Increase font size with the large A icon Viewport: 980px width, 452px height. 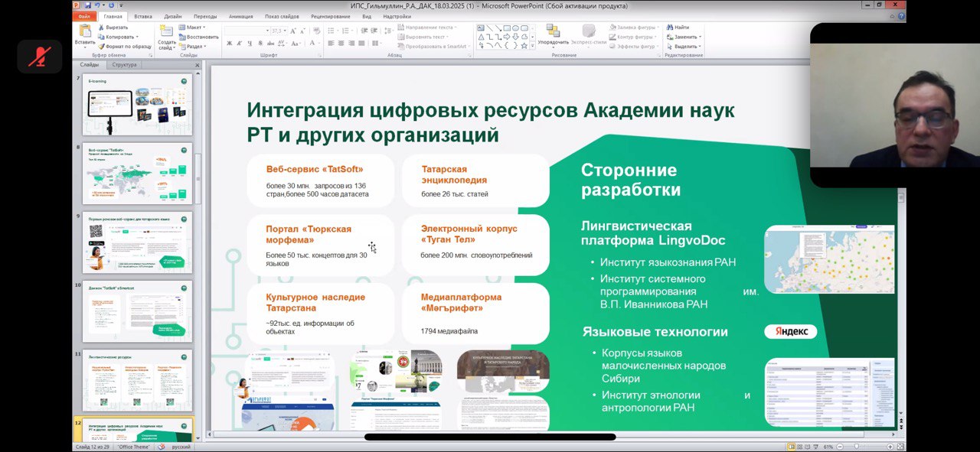pyautogui.click(x=293, y=31)
